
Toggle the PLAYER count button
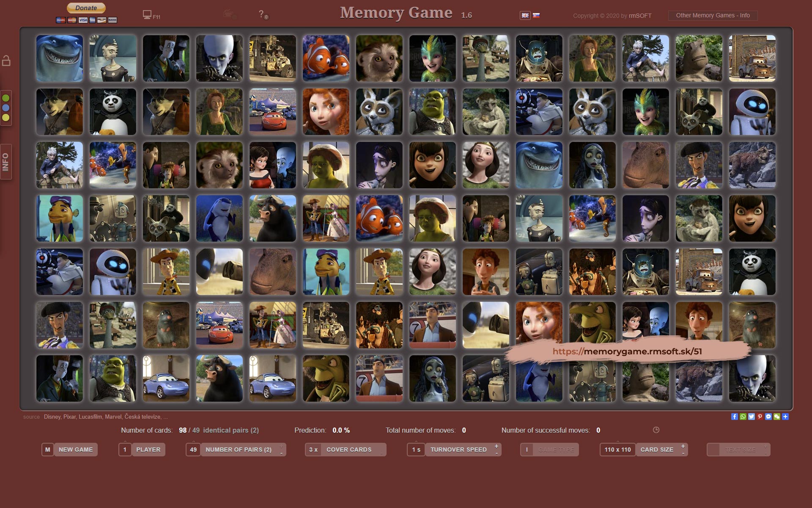(x=148, y=450)
